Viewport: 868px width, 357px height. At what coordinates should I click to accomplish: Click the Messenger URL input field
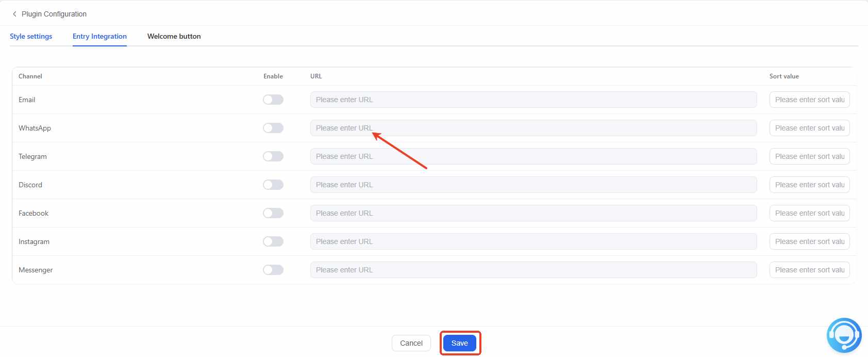pyautogui.click(x=533, y=270)
